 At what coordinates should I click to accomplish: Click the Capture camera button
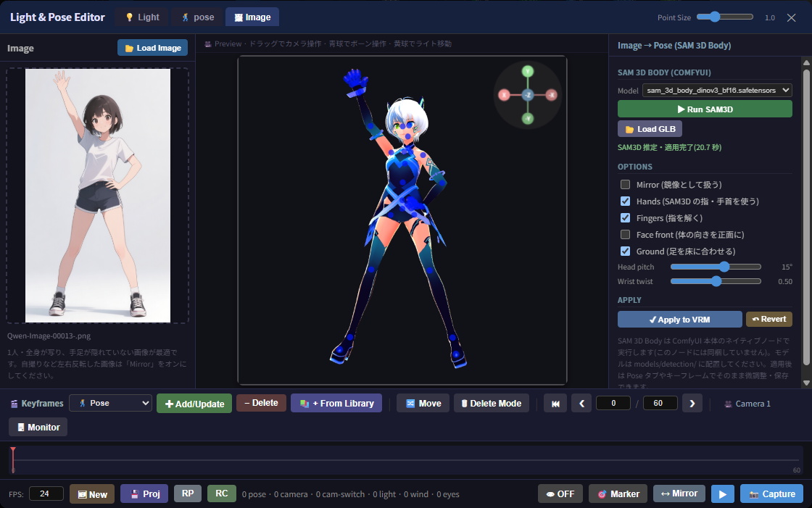point(771,494)
